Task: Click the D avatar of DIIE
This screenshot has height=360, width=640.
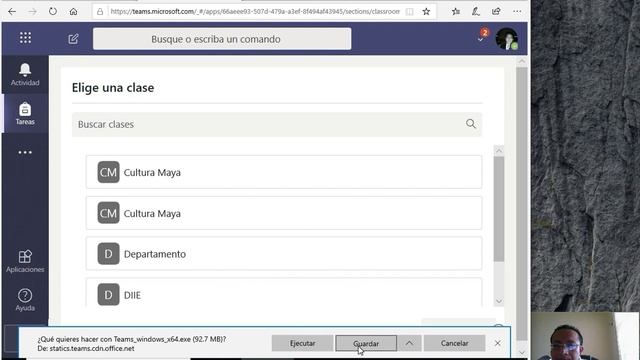Action: point(108,295)
